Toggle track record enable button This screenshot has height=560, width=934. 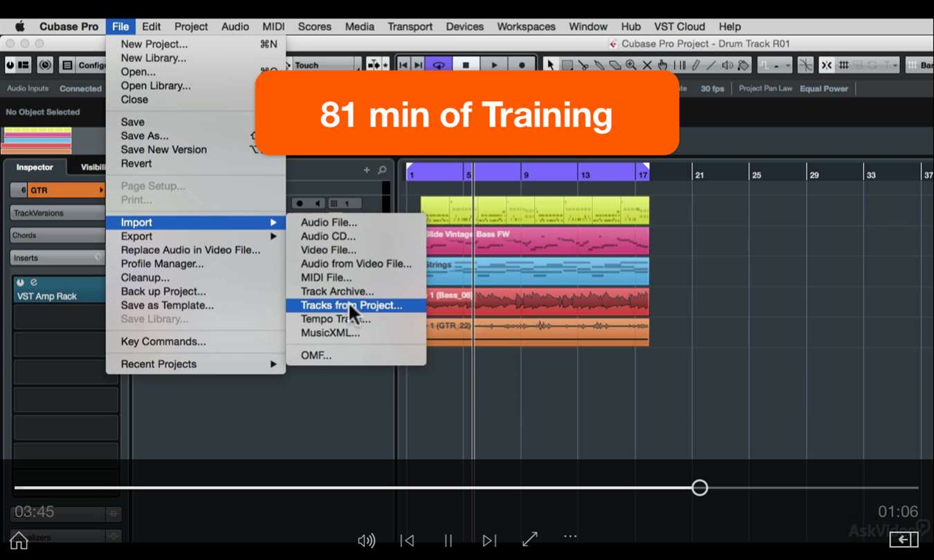click(x=299, y=203)
